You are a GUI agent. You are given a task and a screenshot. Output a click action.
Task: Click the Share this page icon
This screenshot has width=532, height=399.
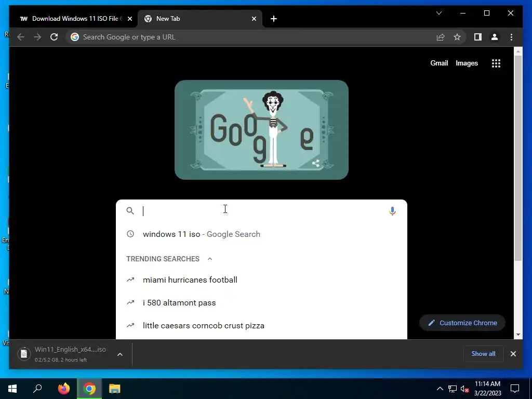tap(441, 37)
